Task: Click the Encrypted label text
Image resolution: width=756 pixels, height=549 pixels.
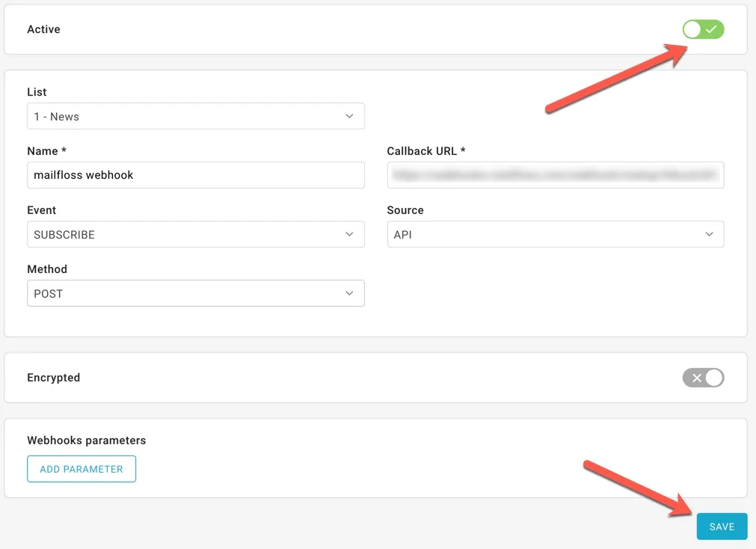Action: (54, 378)
